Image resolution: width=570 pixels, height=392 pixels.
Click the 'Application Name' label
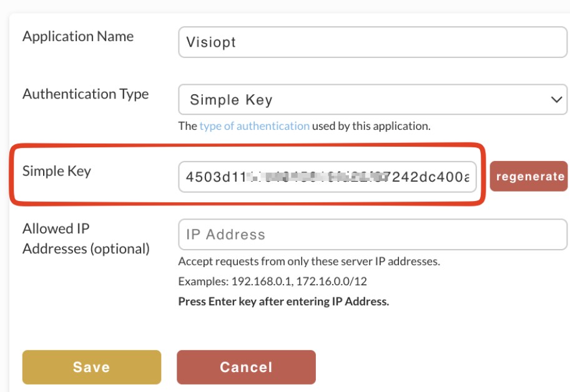coord(78,36)
